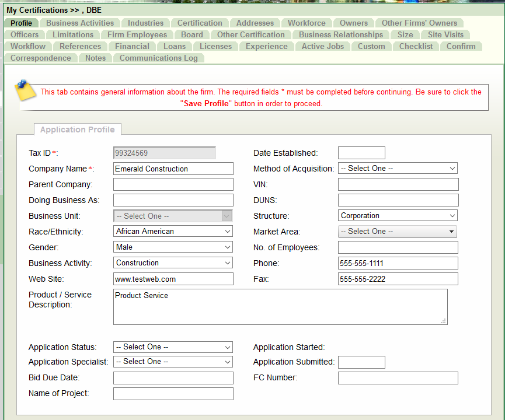
Task: Click the Product / Service Description textarea
Action: (280, 307)
